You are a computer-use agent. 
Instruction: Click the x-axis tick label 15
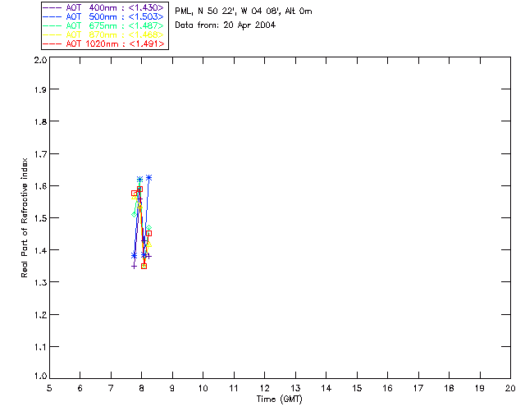pyautogui.click(x=357, y=388)
